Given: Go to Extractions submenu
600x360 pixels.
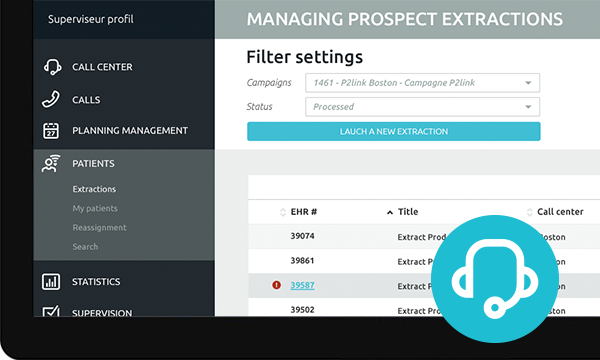Looking at the screenshot, I should click(x=94, y=189).
